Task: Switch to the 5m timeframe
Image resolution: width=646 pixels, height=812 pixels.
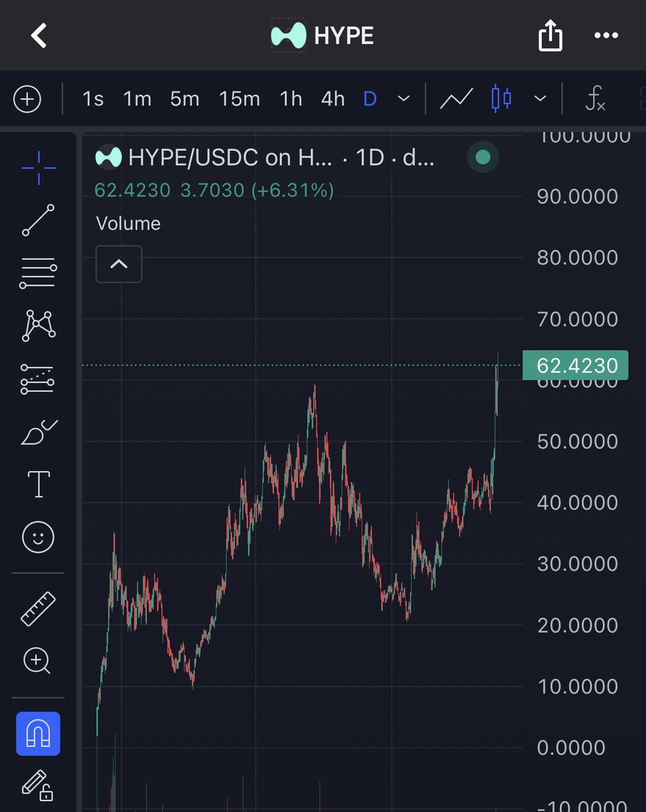Action: 185,99
